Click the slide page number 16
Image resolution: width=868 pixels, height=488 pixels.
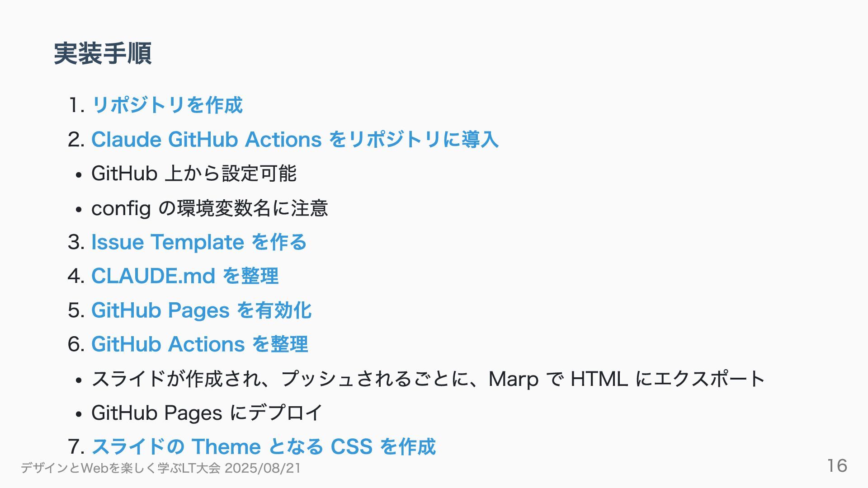(837, 466)
